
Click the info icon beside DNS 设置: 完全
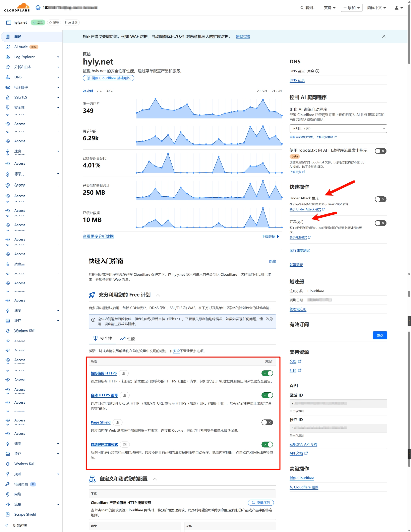(x=317, y=71)
